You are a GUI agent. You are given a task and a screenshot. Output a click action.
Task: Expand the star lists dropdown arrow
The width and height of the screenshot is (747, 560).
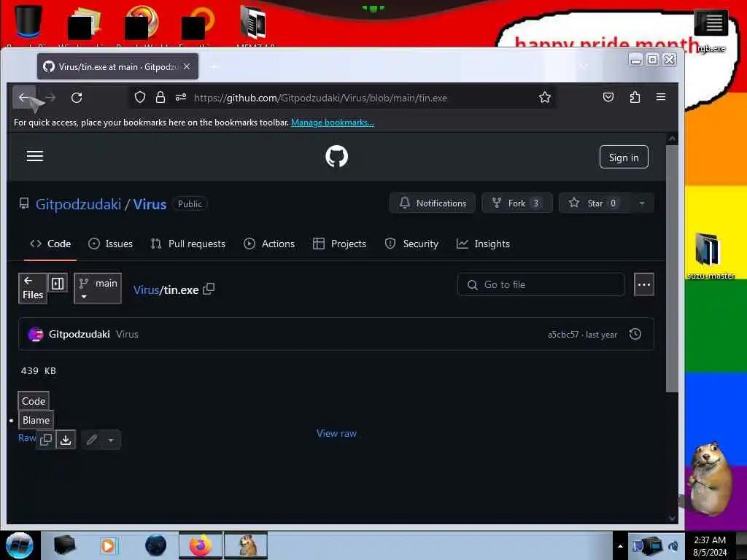642,203
